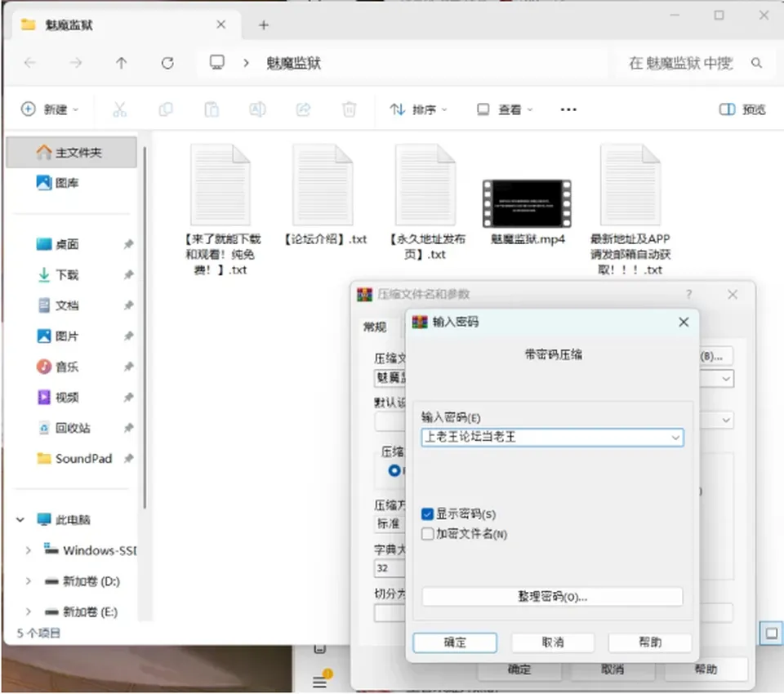The height and width of the screenshot is (694, 784).
Task: Uncheck the 显示密码 checkbox
Action: click(427, 514)
